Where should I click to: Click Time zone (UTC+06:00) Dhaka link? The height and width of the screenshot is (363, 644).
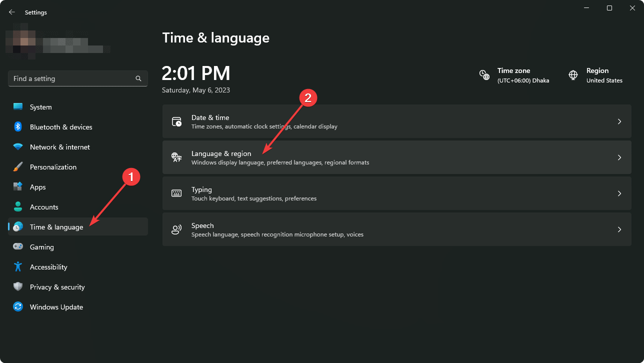(514, 75)
